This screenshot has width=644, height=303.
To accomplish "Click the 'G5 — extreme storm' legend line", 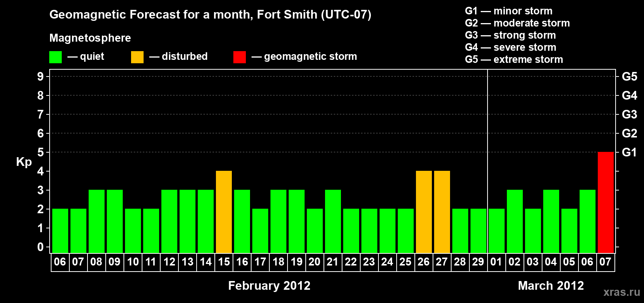I will 514,59.
